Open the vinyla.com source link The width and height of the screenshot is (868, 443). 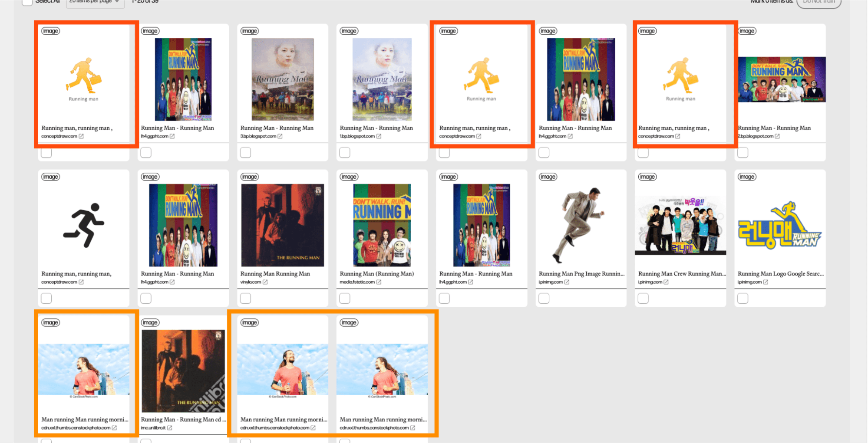click(251, 282)
